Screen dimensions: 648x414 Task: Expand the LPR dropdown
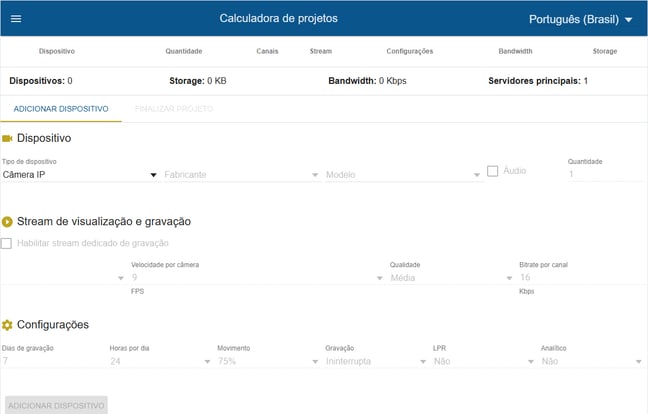click(x=482, y=361)
